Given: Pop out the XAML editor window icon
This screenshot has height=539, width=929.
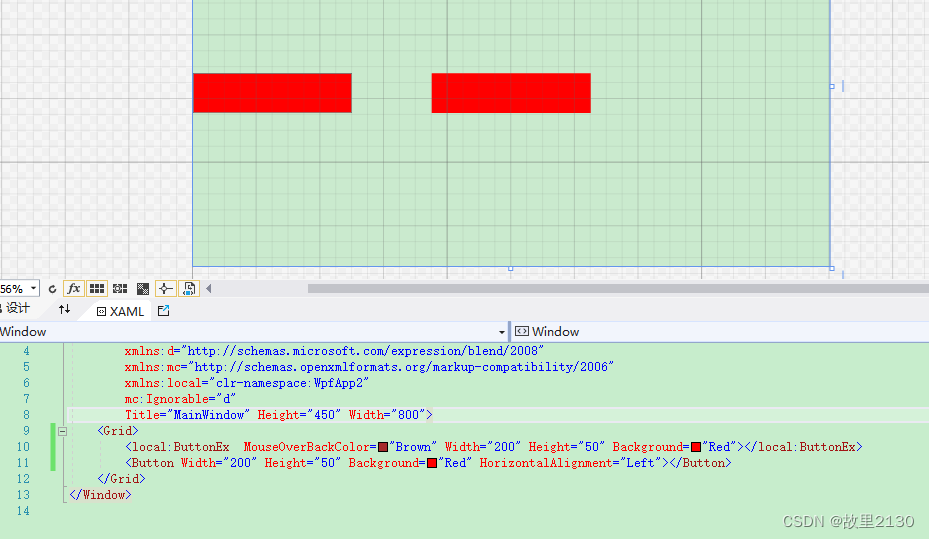Looking at the screenshot, I should pyautogui.click(x=164, y=310).
